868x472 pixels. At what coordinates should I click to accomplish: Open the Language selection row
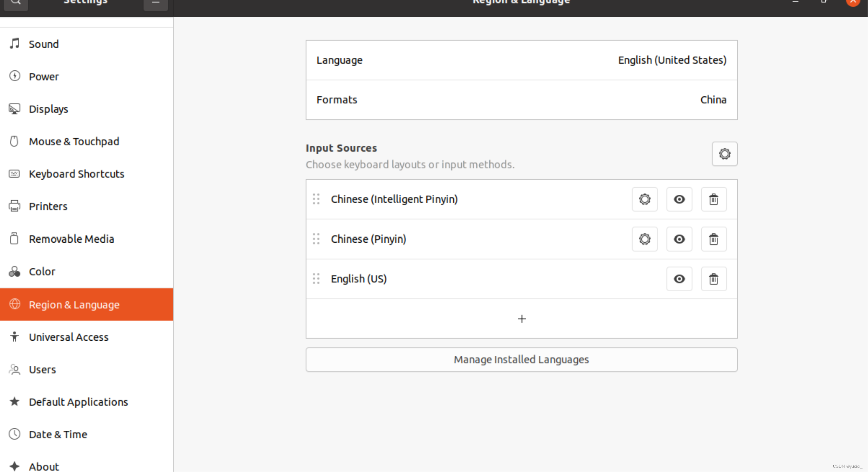tap(521, 60)
